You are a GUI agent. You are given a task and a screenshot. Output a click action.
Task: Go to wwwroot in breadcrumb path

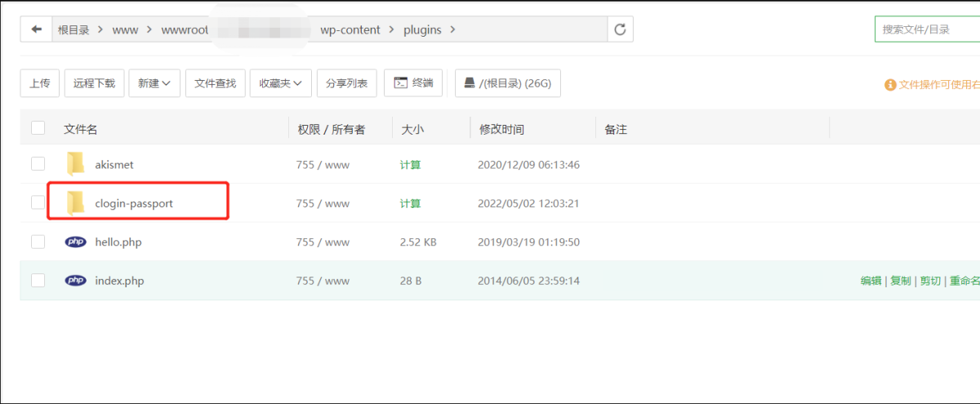(185, 30)
